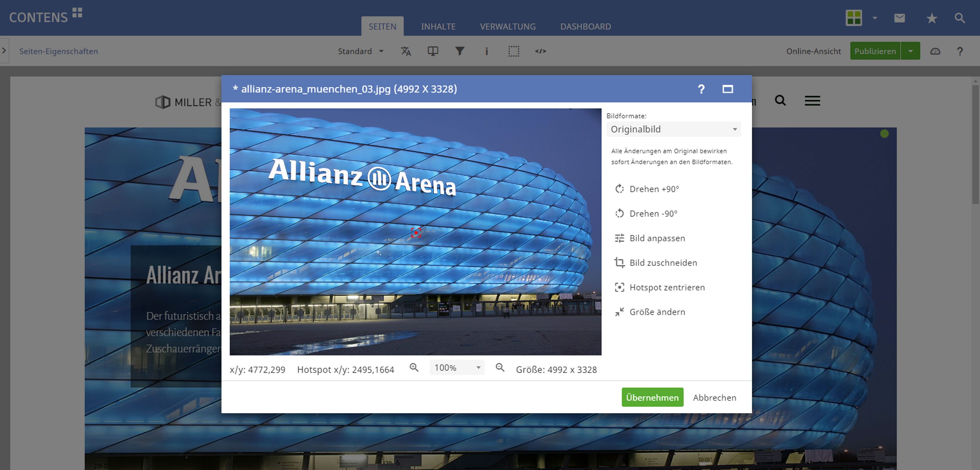Click the green status indicator dot
Image resolution: width=980 pixels, height=470 pixels.
point(885,133)
